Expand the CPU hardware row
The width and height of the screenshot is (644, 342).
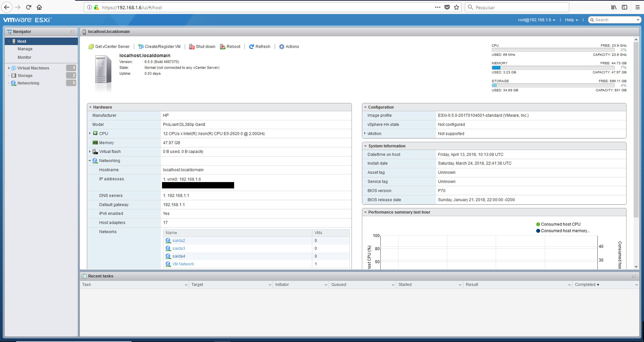(x=90, y=133)
